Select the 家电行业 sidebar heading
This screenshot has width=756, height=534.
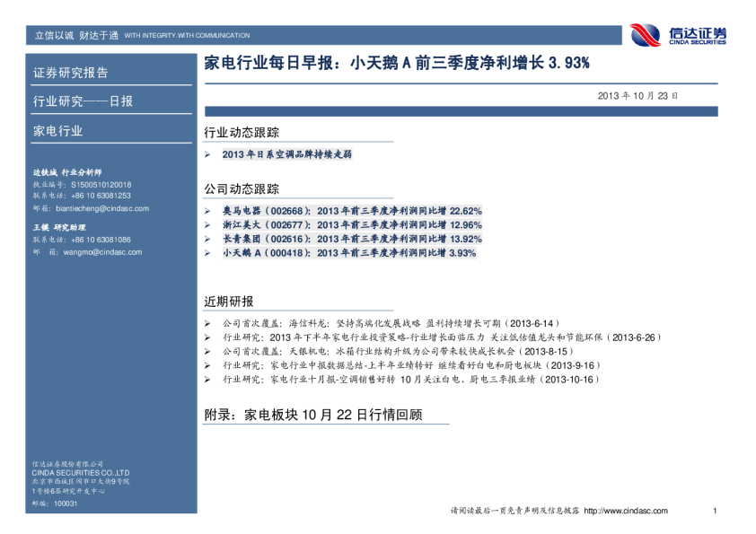coord(57,130)
